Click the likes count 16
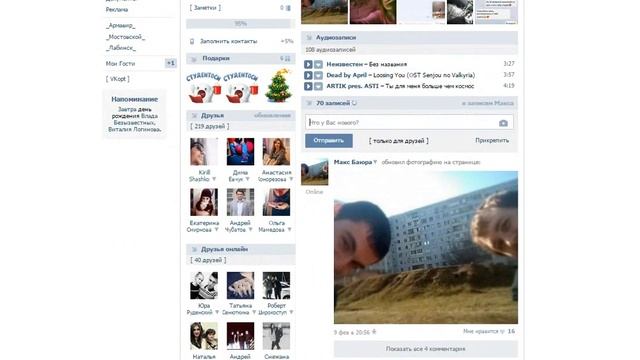The image size is (640, 360). [511, 331]
